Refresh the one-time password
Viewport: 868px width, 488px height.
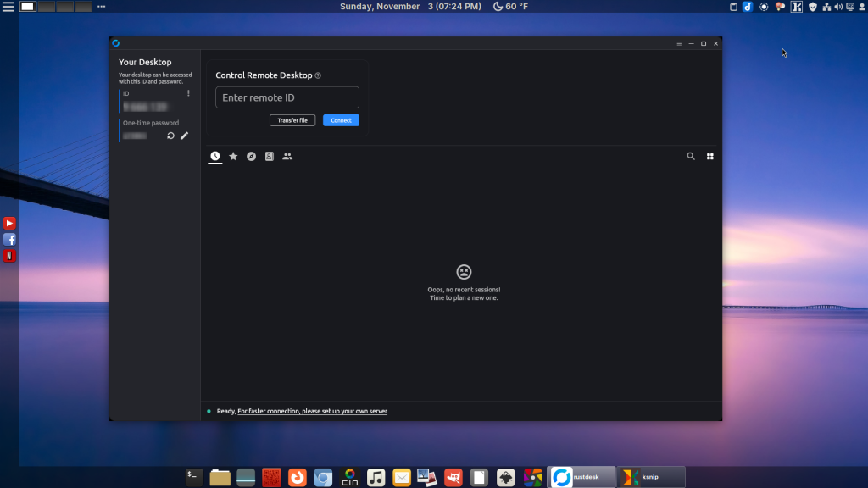tap(170, 136)
